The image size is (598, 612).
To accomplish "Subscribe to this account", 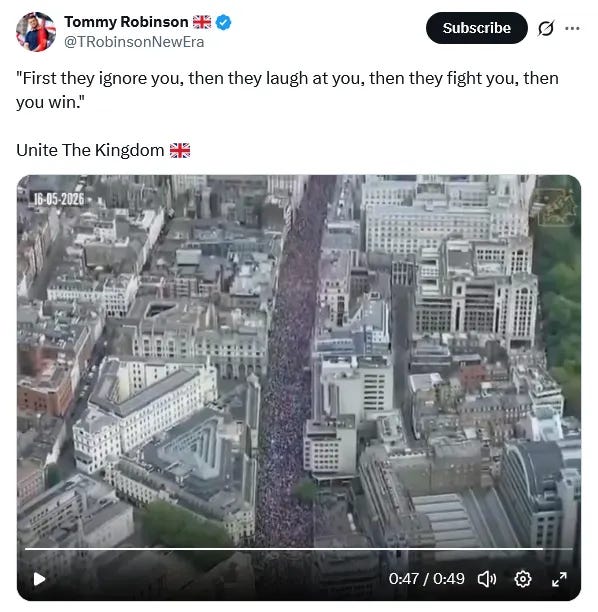I will pos(477,28).
